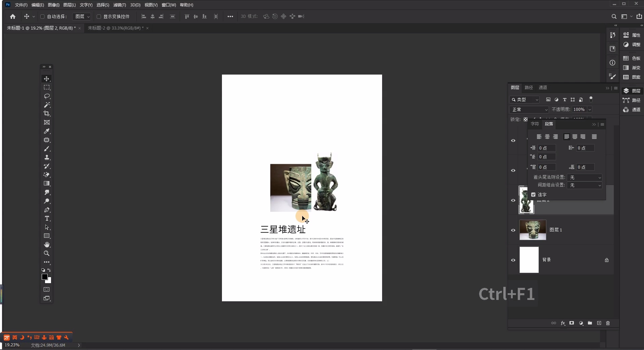Select the Crop tool

coord(46,114)
